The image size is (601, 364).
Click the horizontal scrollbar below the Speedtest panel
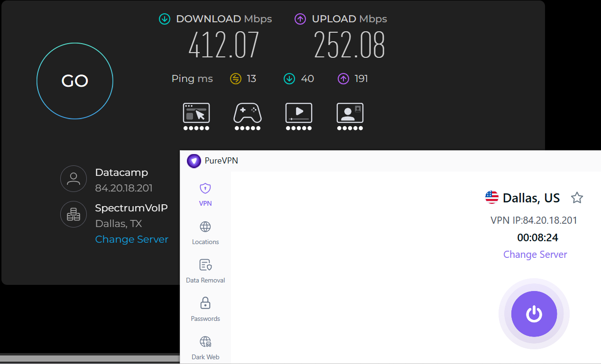(90, 358)
